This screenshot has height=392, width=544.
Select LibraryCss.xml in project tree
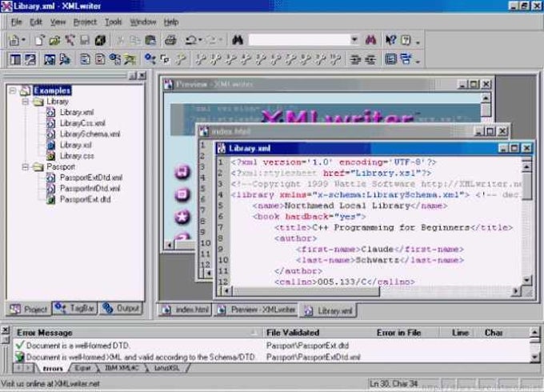[x=82, y=123]
